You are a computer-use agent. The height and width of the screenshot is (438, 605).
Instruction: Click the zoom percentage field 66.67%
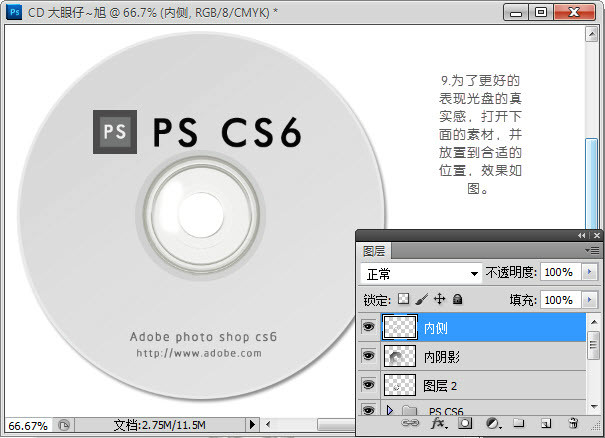point(28,425)
